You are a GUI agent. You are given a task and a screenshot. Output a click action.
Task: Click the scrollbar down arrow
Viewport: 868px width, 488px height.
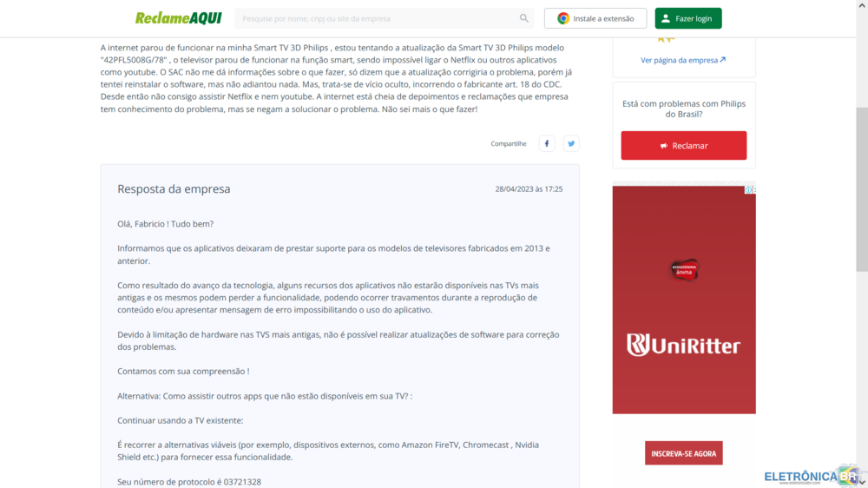pos(862,483)
